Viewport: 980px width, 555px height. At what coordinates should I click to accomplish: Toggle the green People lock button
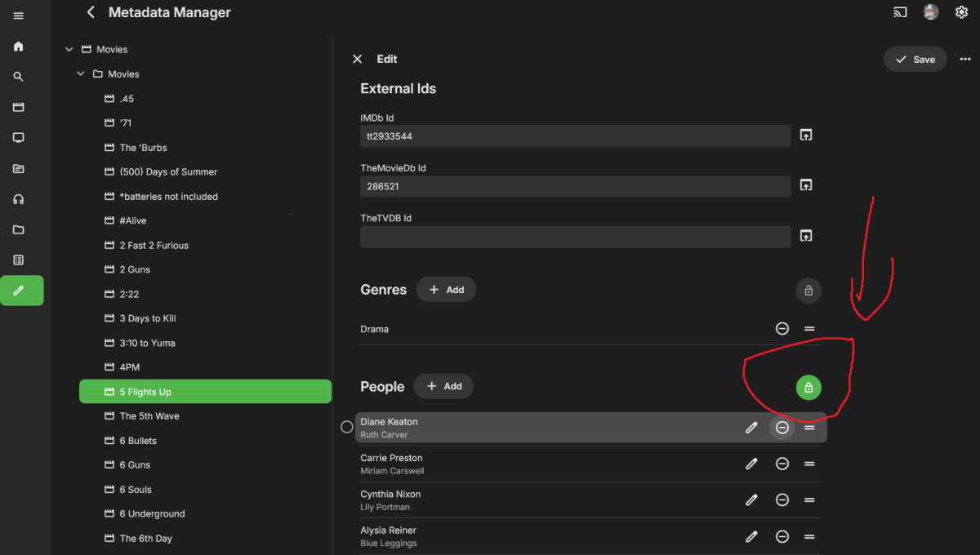tap(808, 388)
